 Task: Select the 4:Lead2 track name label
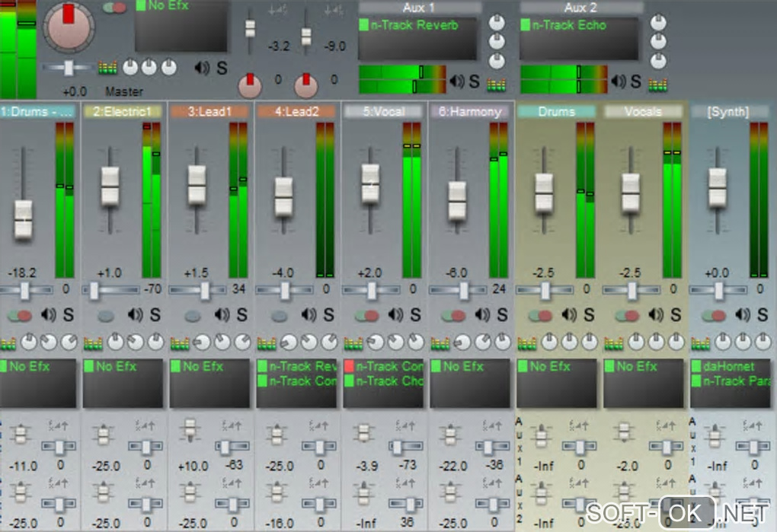[x=296, y=111]
